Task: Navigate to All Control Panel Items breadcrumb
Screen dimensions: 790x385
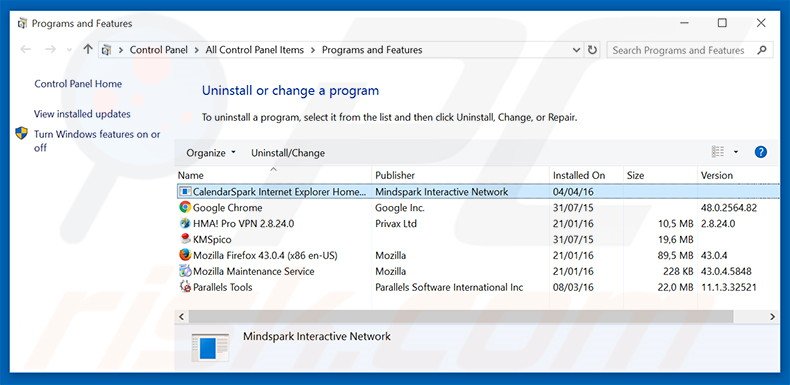Action: click(254, 50)
